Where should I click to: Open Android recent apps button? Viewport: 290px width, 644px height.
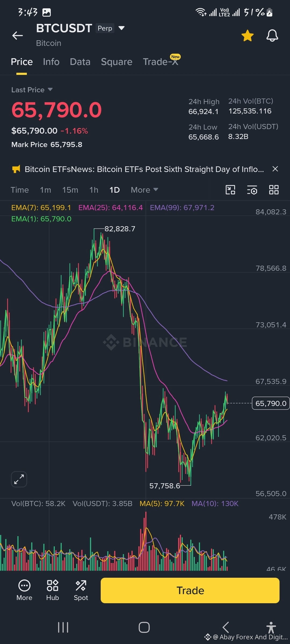coord(63,627)
